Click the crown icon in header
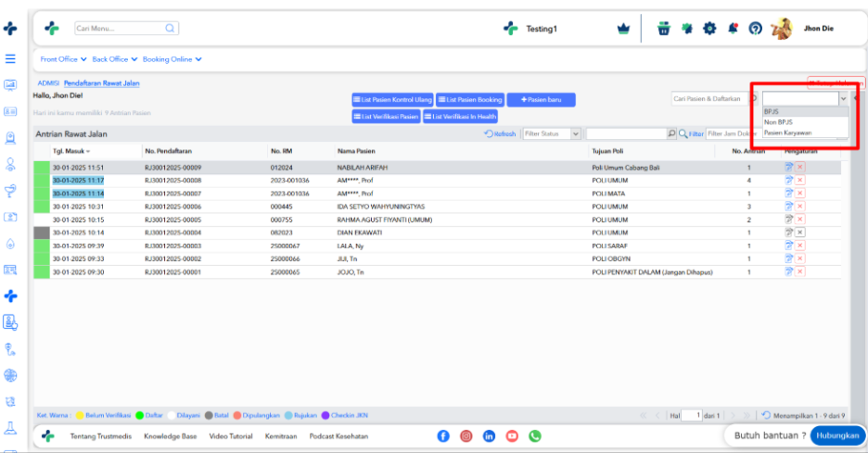This screenshot has height=453, width=868. click(x=623, y=29)
